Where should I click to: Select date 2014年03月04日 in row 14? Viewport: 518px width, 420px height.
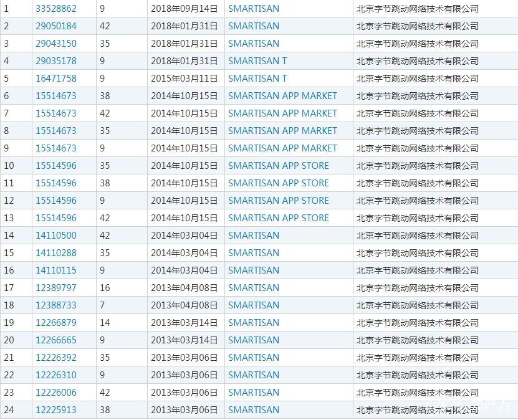pyautogui.click(x=185, y=236)
